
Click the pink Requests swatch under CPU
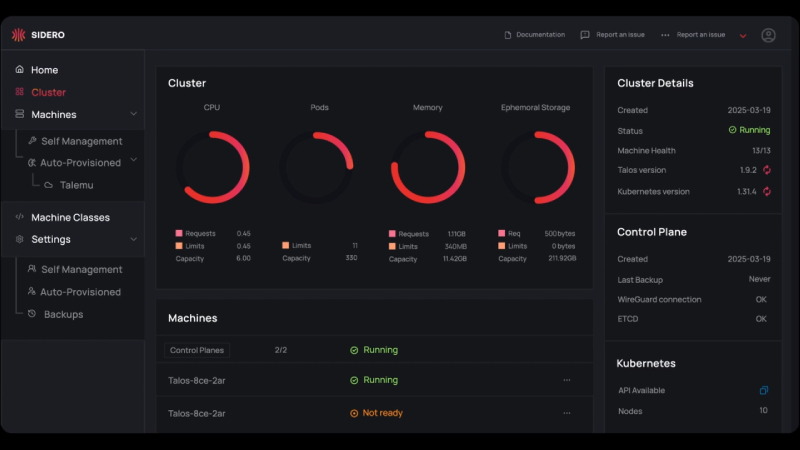coord(179,233)
